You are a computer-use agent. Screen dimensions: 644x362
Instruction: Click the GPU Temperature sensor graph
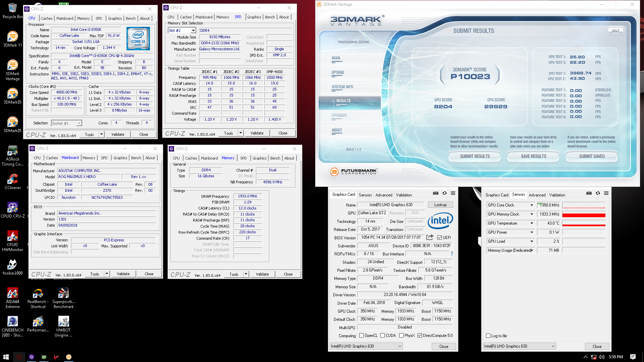coord(584,223)
